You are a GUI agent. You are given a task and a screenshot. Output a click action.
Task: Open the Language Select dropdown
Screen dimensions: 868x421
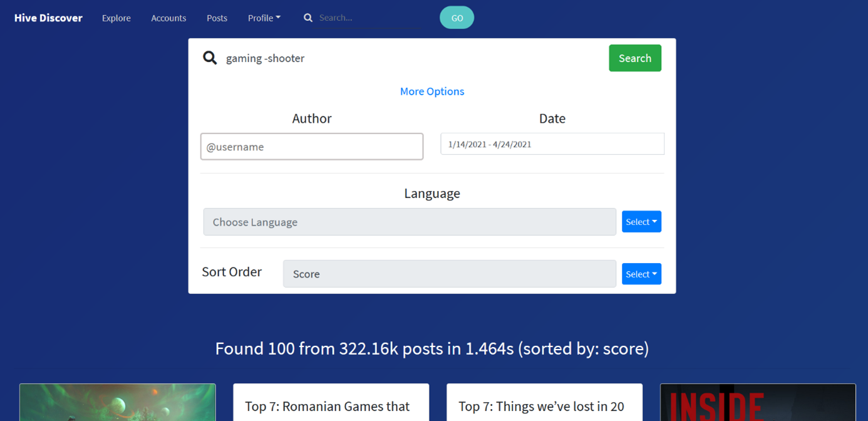pos(641,222)
